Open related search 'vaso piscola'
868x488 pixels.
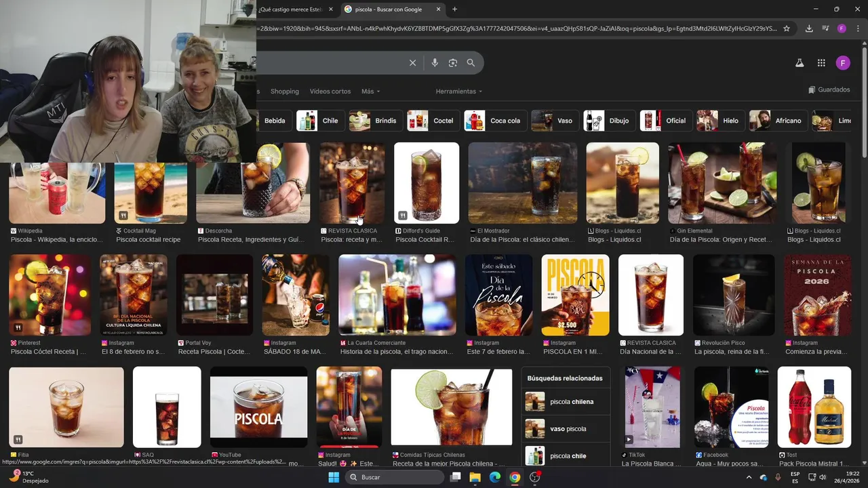566,429
